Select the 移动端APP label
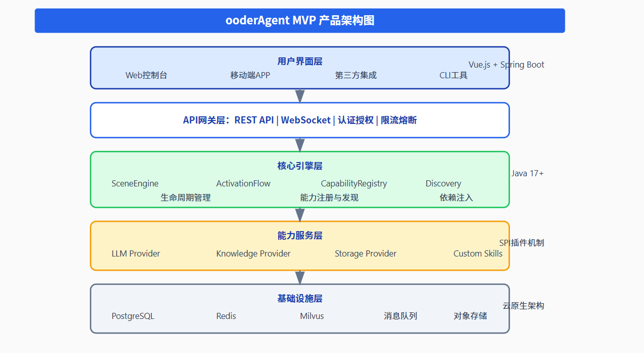This screenshot has height=353, width=644. click(x=250, y=75)
